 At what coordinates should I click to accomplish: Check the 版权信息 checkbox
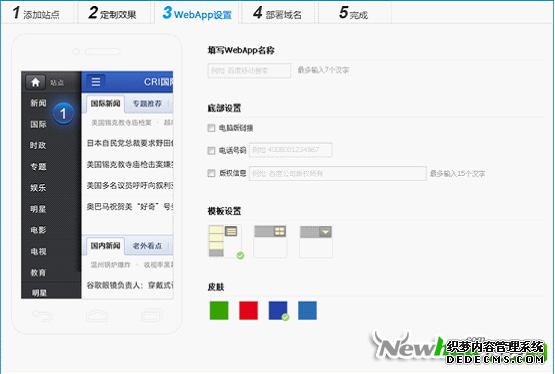click(211, 173)
